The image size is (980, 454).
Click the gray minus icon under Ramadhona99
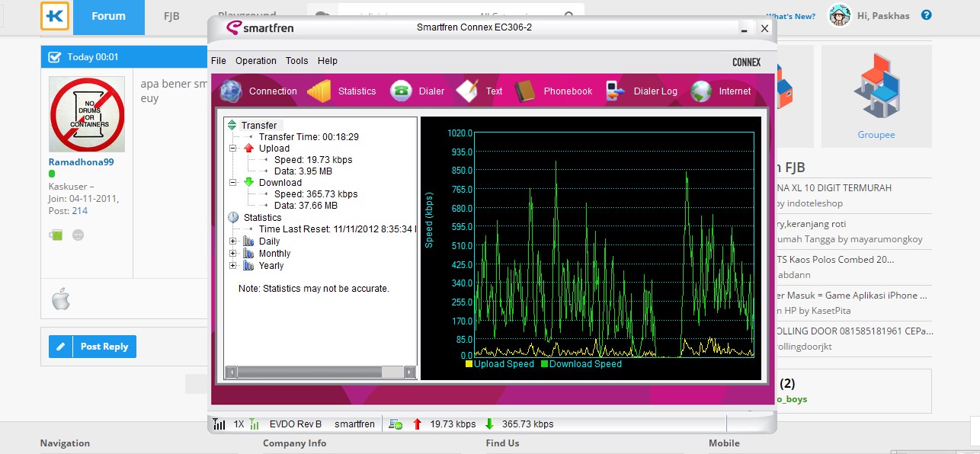pos(78,235)
